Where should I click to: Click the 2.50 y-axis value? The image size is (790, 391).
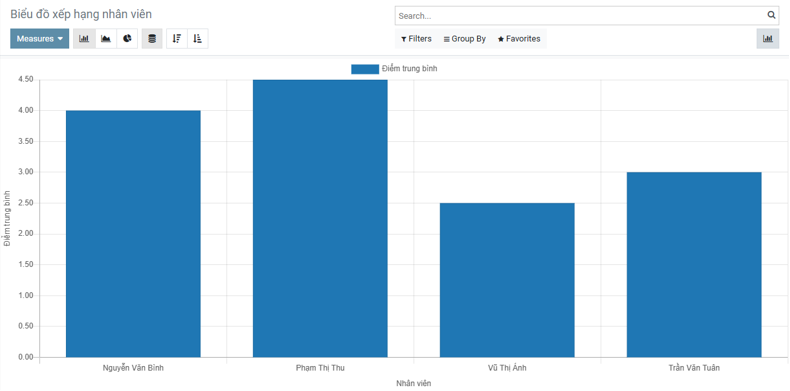click(x=25, y=203)
